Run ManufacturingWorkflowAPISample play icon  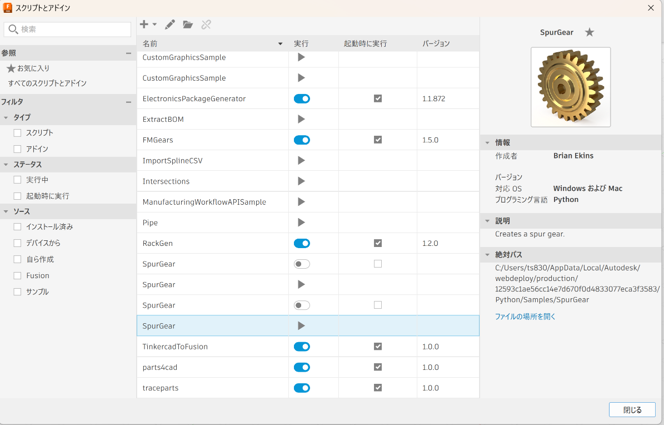(301, 201)
